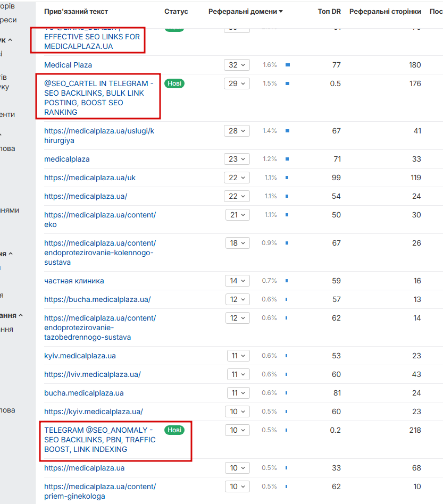Expand the 11 dropdown in bucha.medicalplaza.ua row
Viewport: 443px width, 504px height.
238,393
